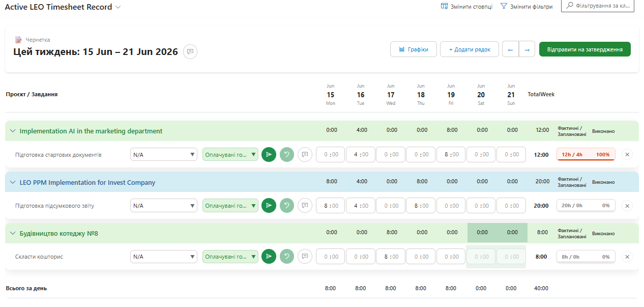
Task: Open the Графіки button
Action: tap(414, 49)
